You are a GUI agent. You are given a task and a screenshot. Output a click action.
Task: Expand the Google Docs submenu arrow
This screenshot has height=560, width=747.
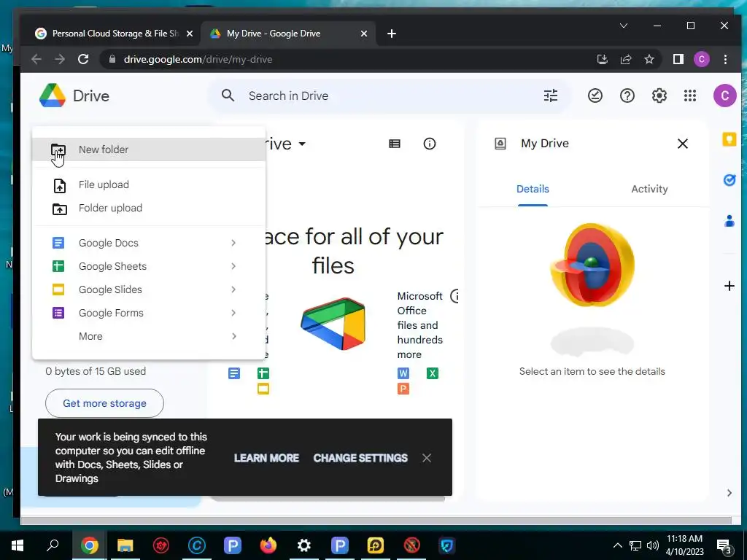(x=233, y=243)
